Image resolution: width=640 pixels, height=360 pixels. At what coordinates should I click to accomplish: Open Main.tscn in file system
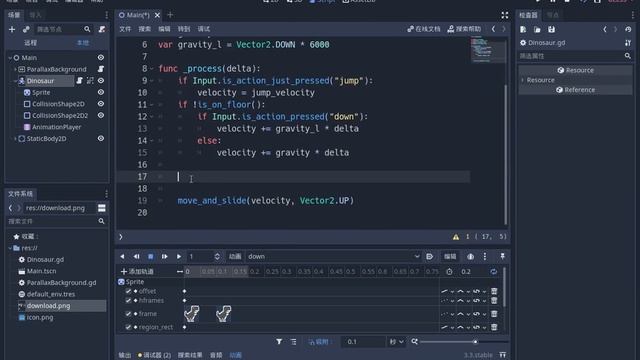click(x=41, y=271)
